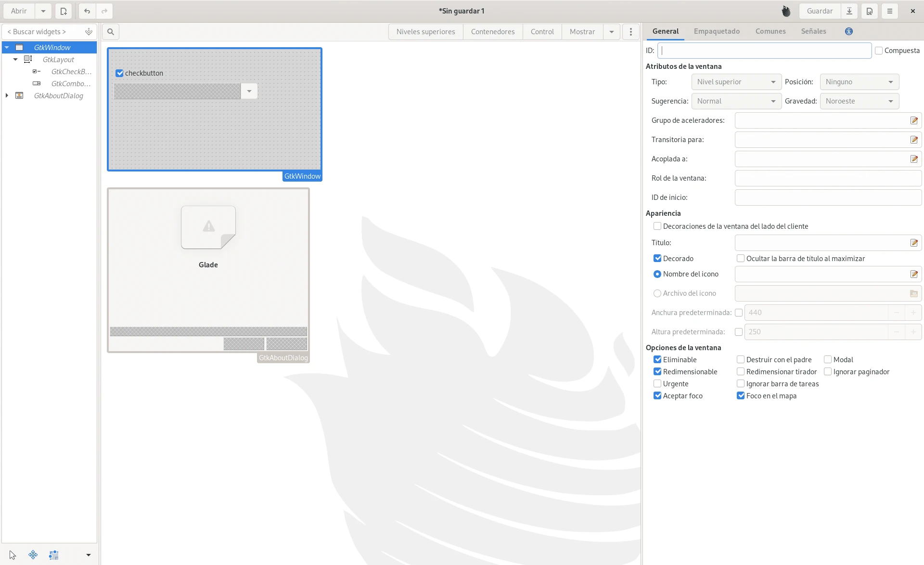Screen dimensions: 924x565
Task: Expand the GtkAboutDialog tree item
Action: [7, 96]
